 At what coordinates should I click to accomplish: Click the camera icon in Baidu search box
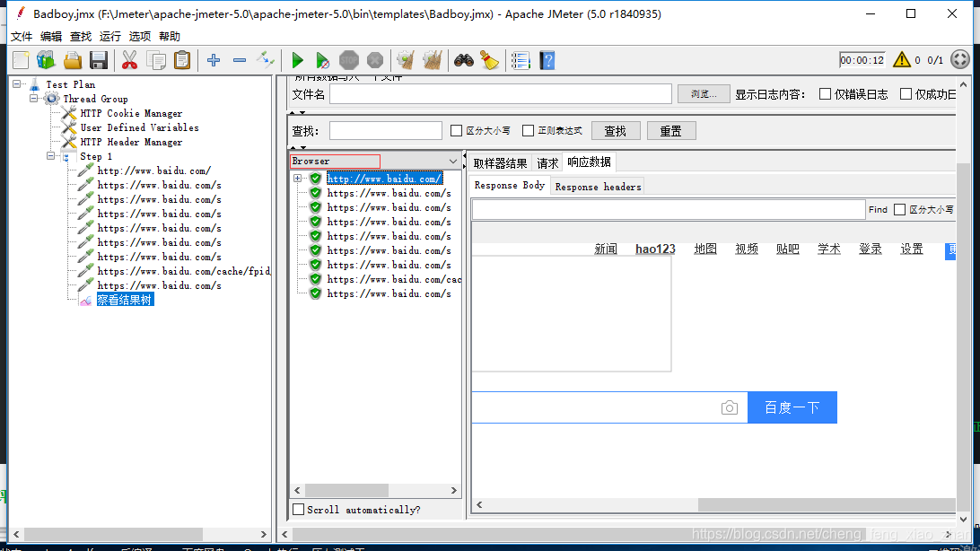pos(730,408)
